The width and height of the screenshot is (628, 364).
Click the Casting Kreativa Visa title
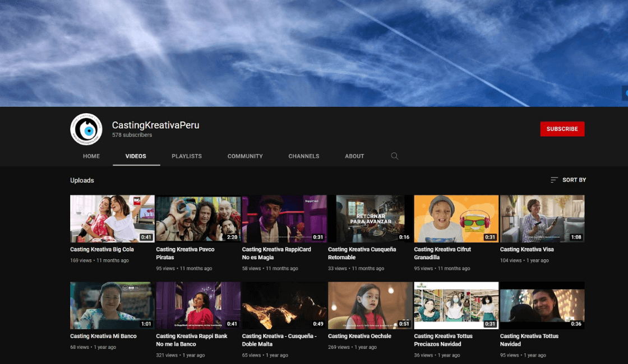click(527, 249)
